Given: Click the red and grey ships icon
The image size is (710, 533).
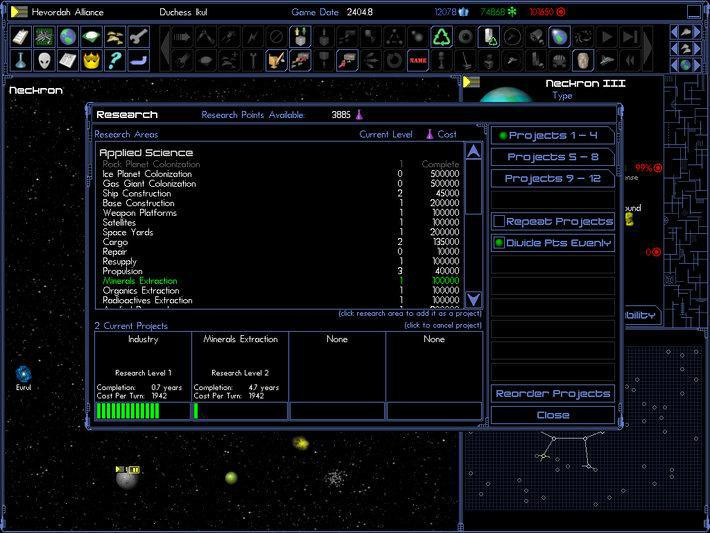Looking at the screenshot, I should 300,60.
